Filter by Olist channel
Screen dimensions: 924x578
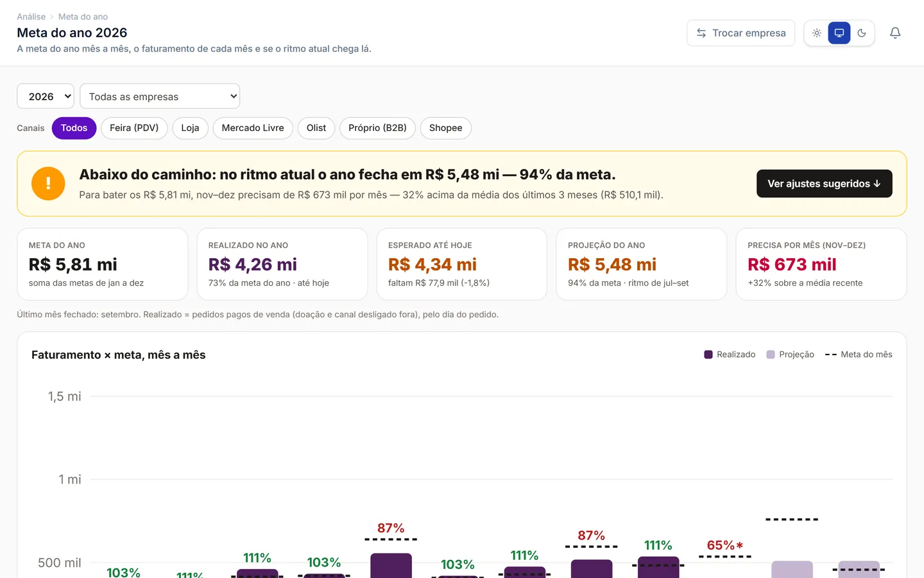pyautogui.click(x=316, y=128)
